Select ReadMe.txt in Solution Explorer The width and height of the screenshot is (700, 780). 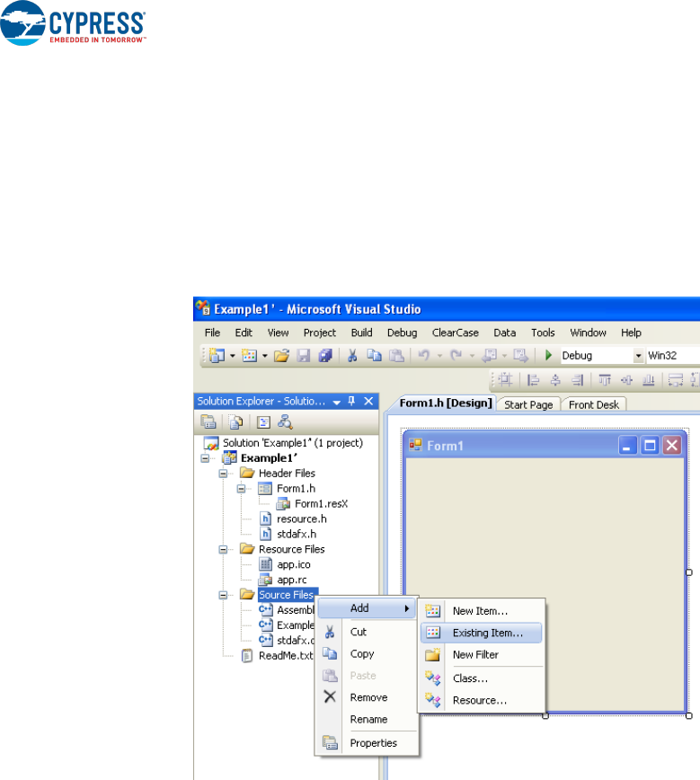pyautogui.click(x=286, y=656)
